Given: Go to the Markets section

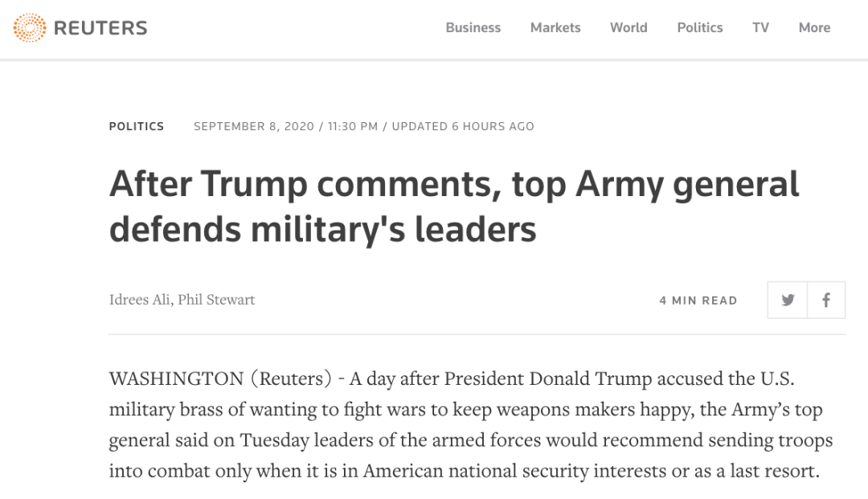Looking at the screenshot, I should (555, 27).
